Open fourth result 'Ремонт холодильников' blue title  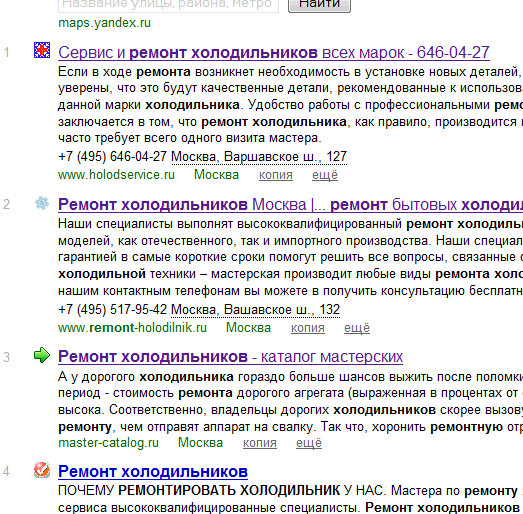tap(153, 471)
